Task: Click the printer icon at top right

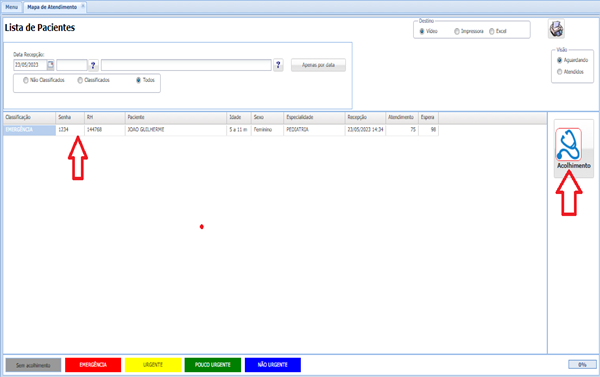Action: (x=556, y=29)
